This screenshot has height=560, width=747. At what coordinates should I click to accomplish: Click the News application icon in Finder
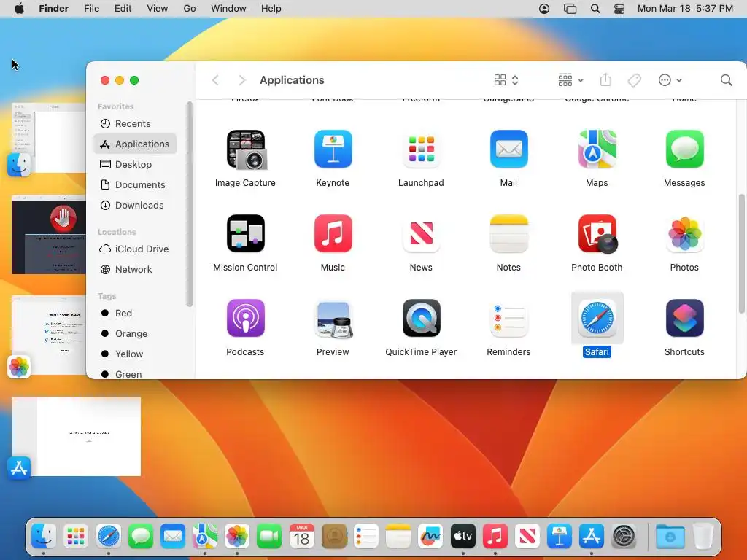[421, 234]
